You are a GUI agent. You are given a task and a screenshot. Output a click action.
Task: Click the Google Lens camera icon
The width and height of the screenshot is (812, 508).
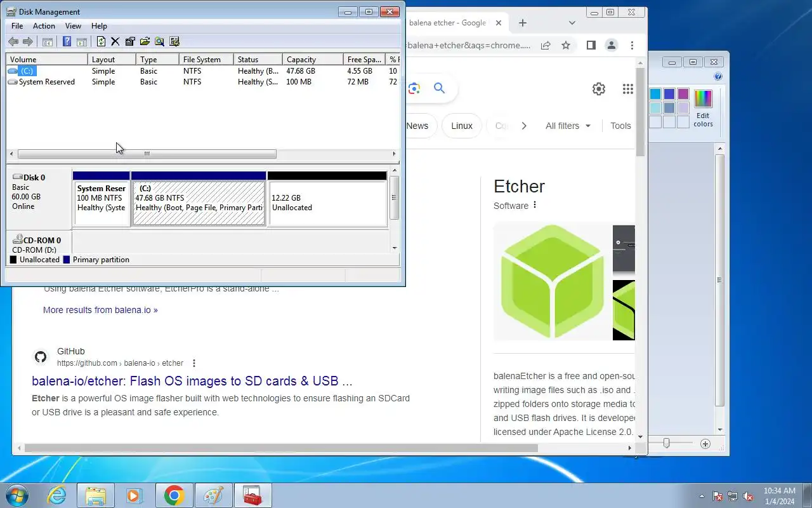(x=415, y=88)
